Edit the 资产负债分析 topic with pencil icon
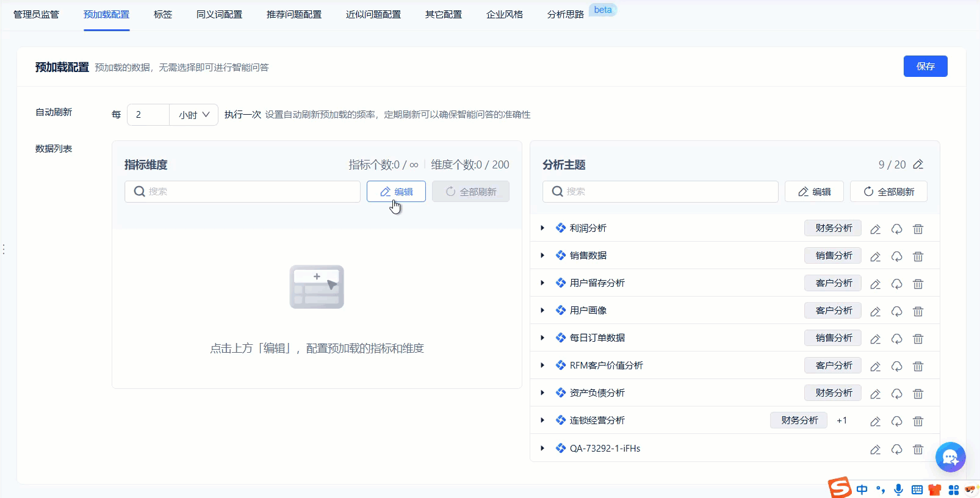Image resolution: width=980 pixels, height=498 pixels. coord(875,394)
